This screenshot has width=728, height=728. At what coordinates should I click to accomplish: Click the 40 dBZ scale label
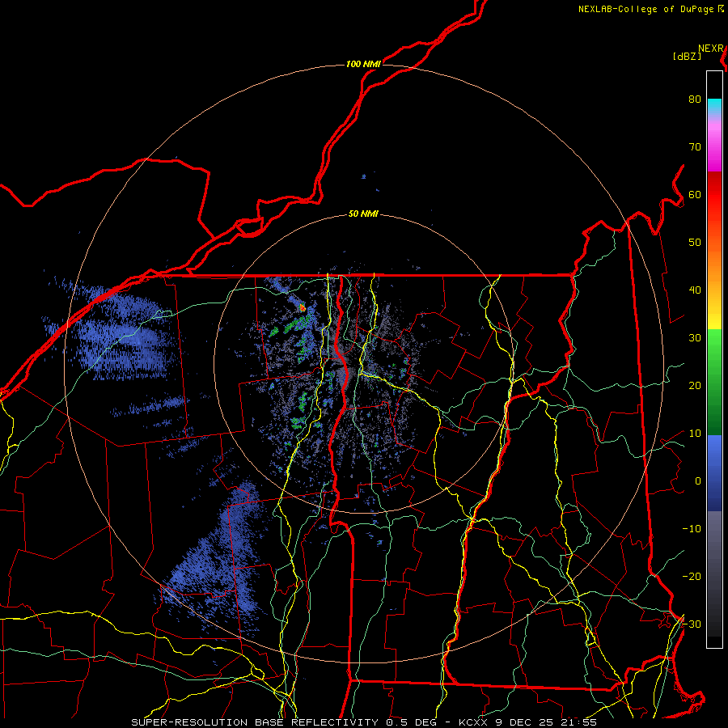point(695,290)
